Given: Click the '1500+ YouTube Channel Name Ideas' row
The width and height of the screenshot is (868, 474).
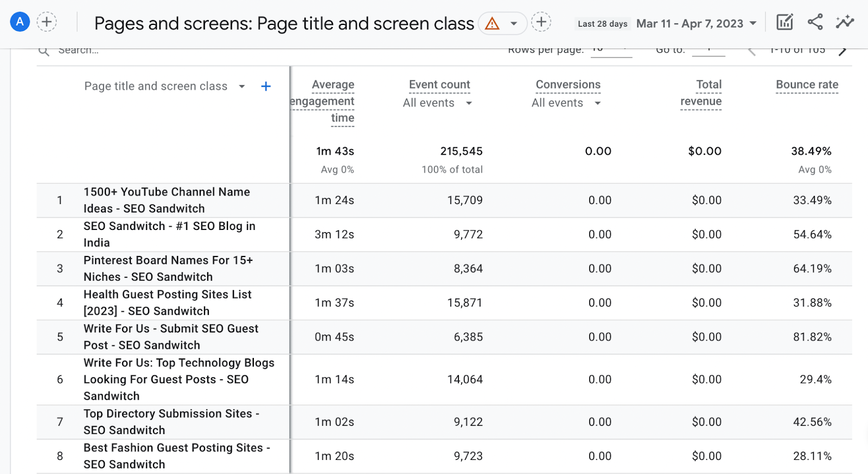Looking at the screenshot, I should coord(167,200).
